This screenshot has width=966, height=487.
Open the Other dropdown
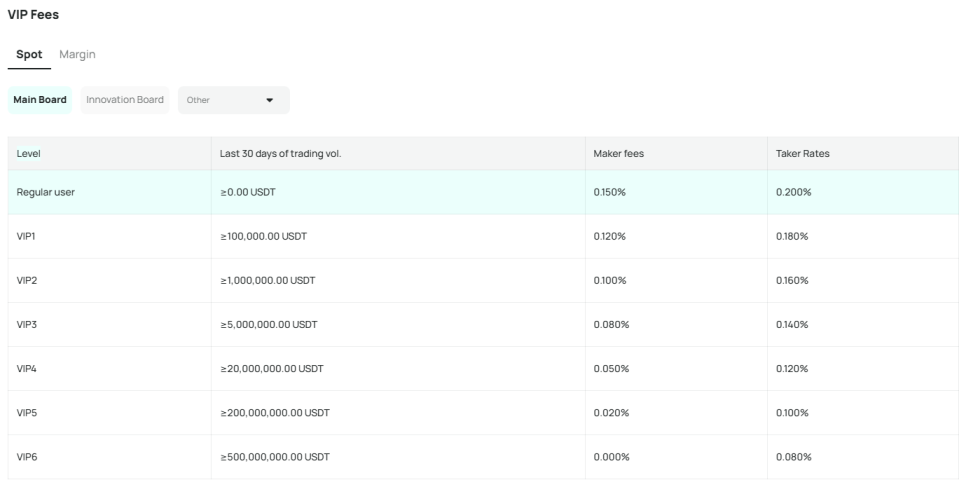pyautogui.click(x=233, y=100)
